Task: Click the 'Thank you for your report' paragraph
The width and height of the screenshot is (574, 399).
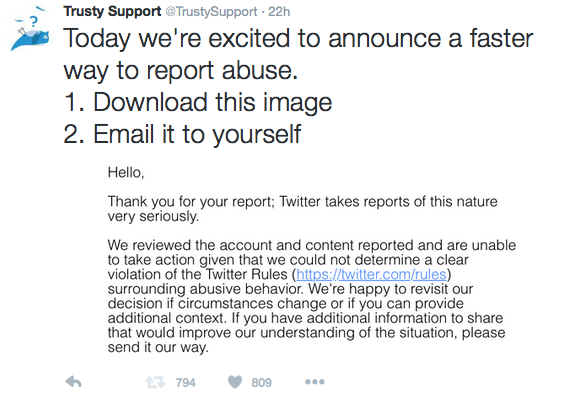Action: tap(302, 209)
